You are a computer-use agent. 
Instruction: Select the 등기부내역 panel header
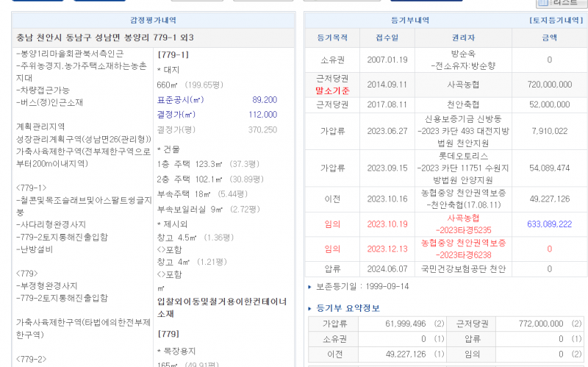pyautogui.click(x=410, y=21)
